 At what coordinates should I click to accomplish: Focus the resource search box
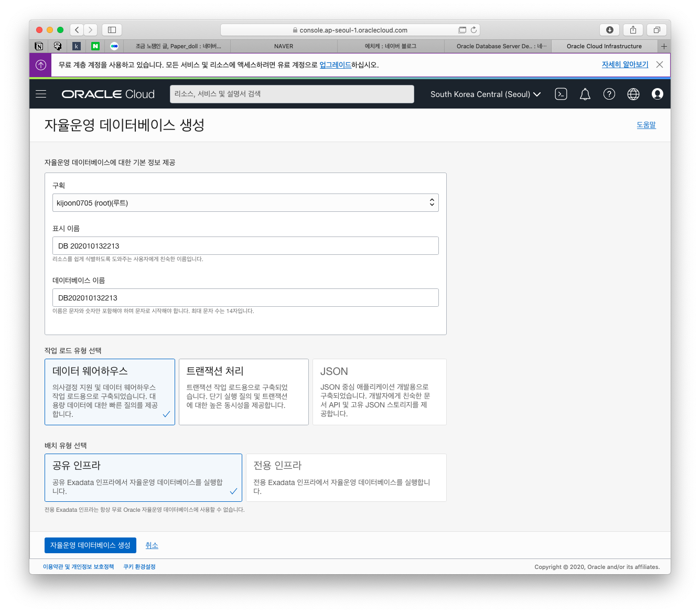[x=292, y=94]
